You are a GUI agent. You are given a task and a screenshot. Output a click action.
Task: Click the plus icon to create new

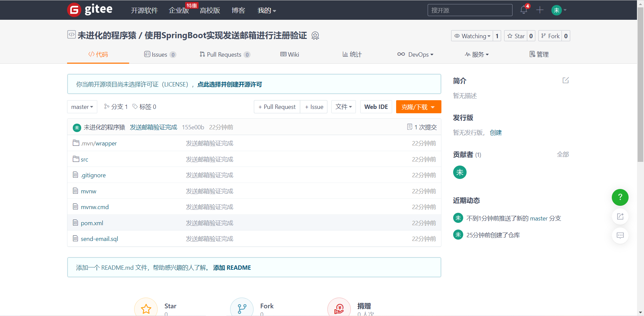(540, 10)
